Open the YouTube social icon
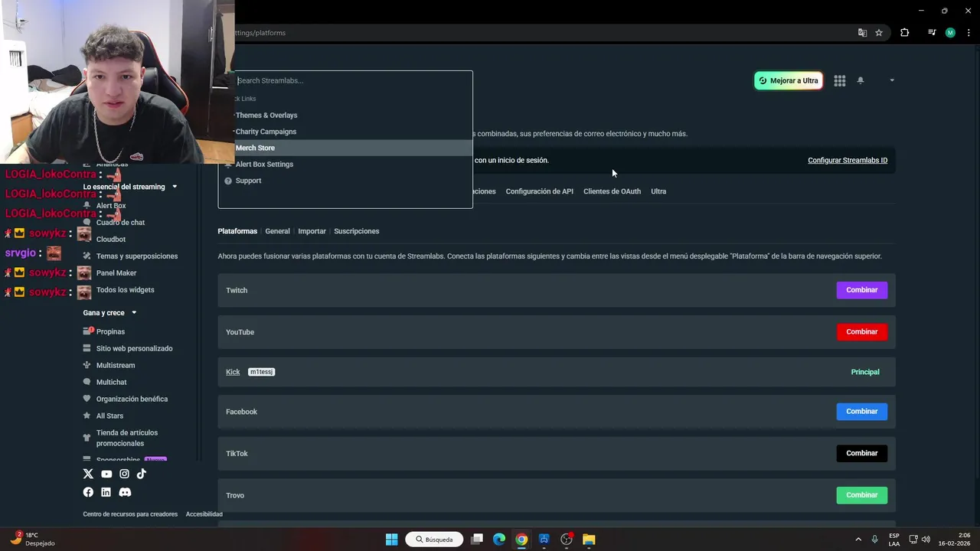 pyautogui.click(x=106, y=474)
